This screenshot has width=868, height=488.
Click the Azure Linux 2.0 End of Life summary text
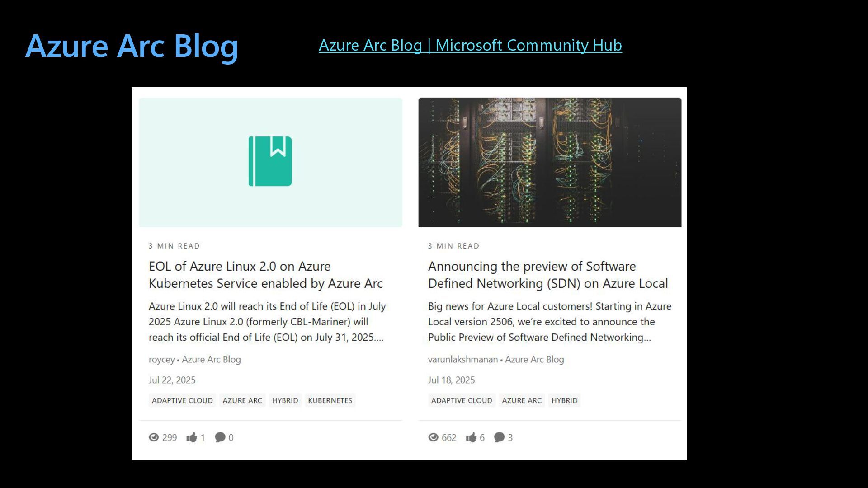coord(267,322)
